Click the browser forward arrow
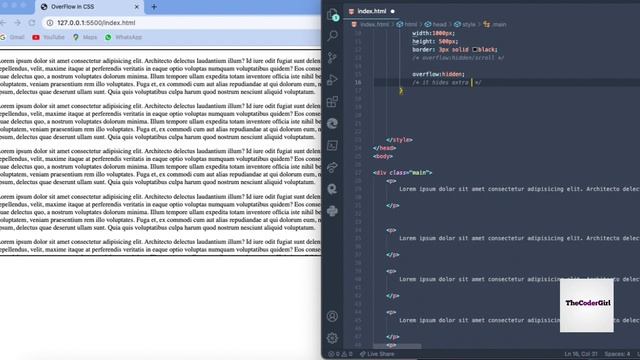This screenshot has width=640, height=360. click(17, 23)
